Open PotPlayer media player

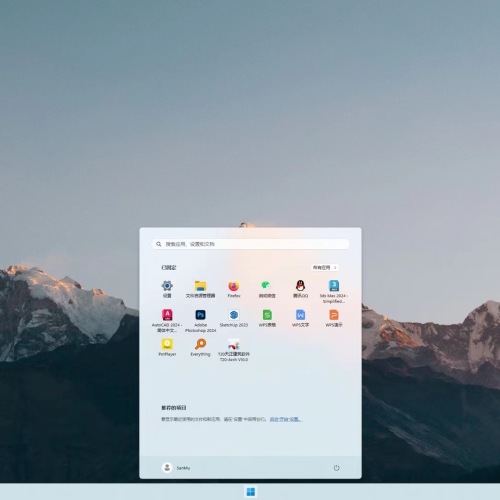coord(167,347)
